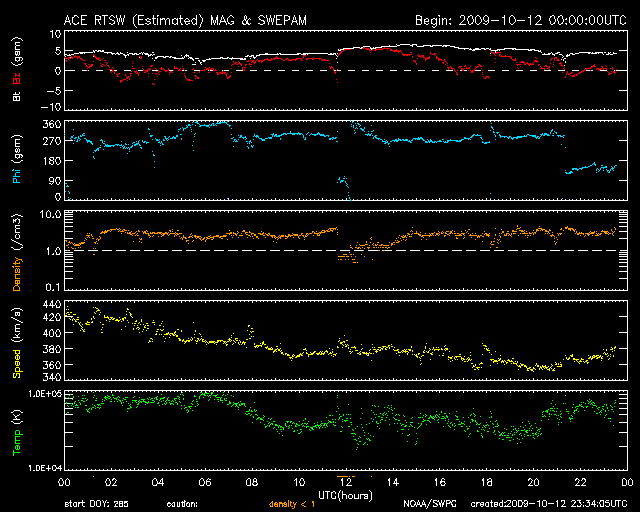This screenshot has height=512, width=640.
Task: Click the cyan 'Phi' axis label
Action: pos(17,176)
